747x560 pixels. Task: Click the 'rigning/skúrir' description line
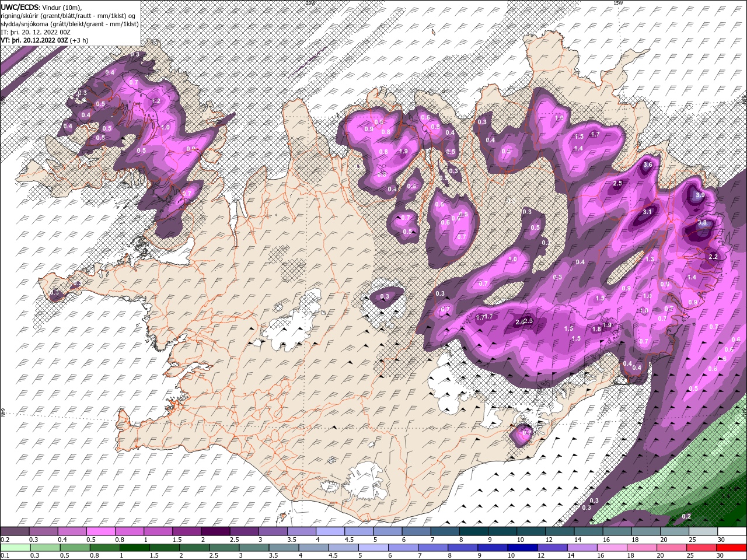pyautogui.click(x=69, y=16)
